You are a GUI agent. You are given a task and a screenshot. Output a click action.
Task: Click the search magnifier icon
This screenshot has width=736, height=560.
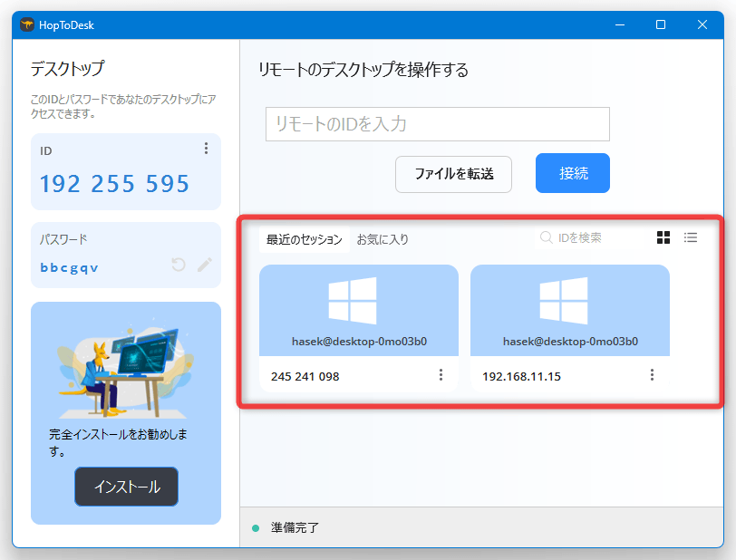pos(546,237)
